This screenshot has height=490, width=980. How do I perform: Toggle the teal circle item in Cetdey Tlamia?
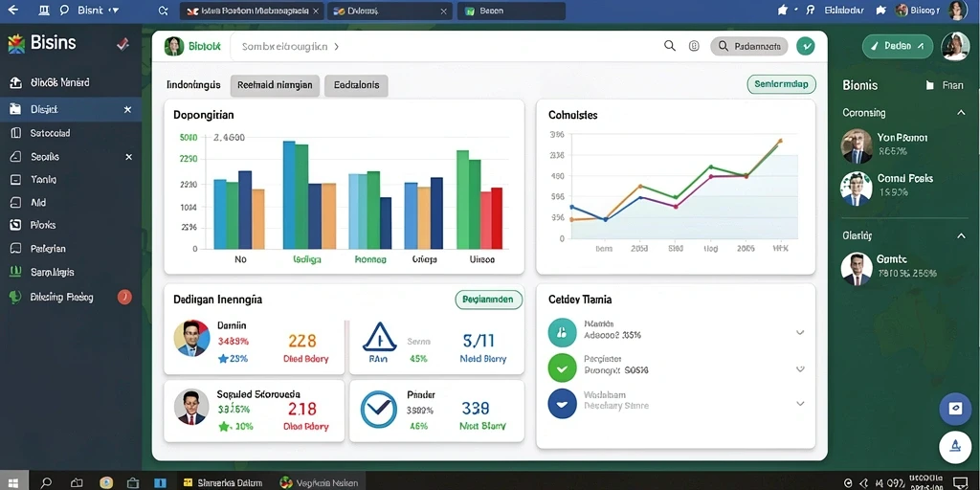[562, 332]
